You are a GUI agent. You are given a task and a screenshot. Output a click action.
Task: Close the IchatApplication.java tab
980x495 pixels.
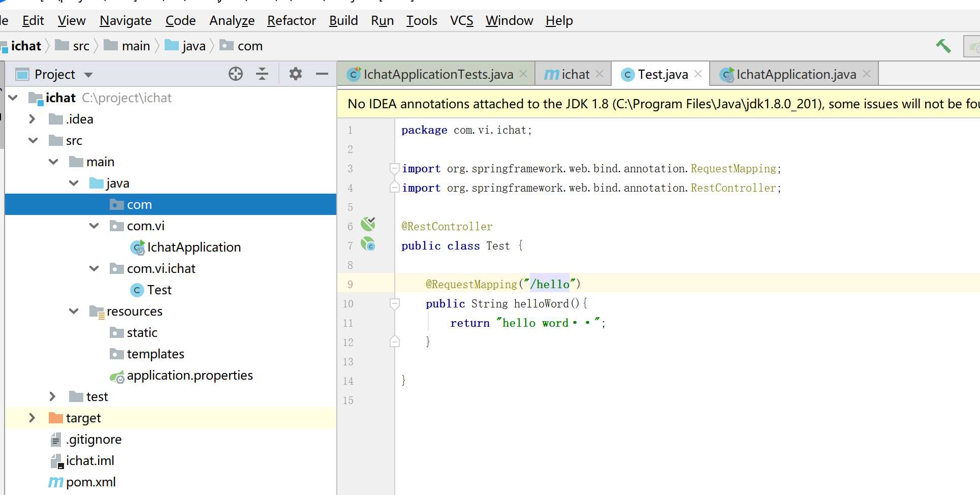[x=867, y=74]
